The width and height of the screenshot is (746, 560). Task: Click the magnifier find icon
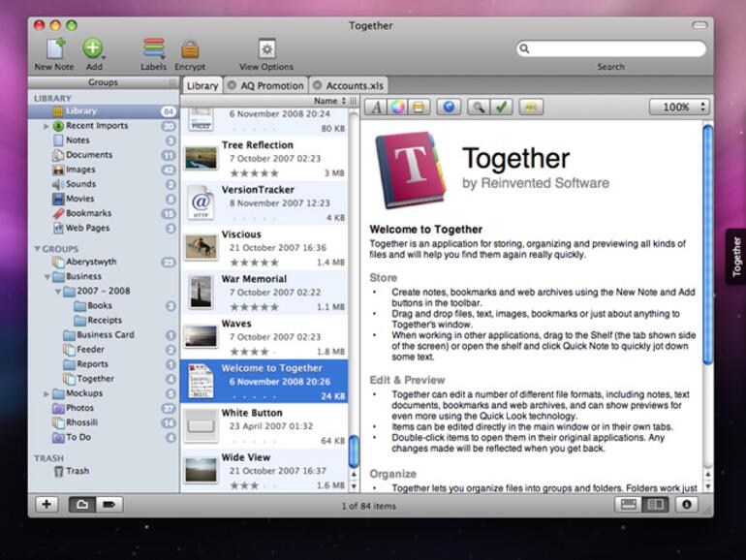point(479,107)
